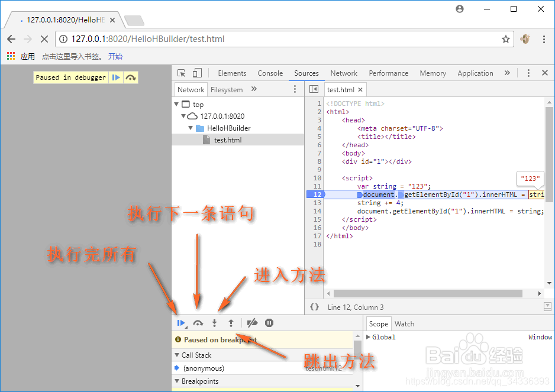555x392 pixels.
Task: Open a new browser tab
Action: 134,21
